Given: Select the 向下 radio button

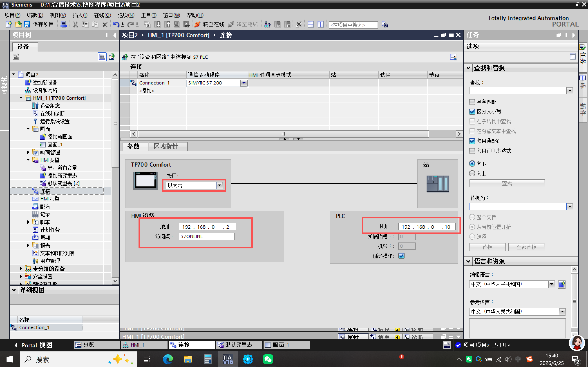Looking at the screenshot, I should tap(472, 163).
